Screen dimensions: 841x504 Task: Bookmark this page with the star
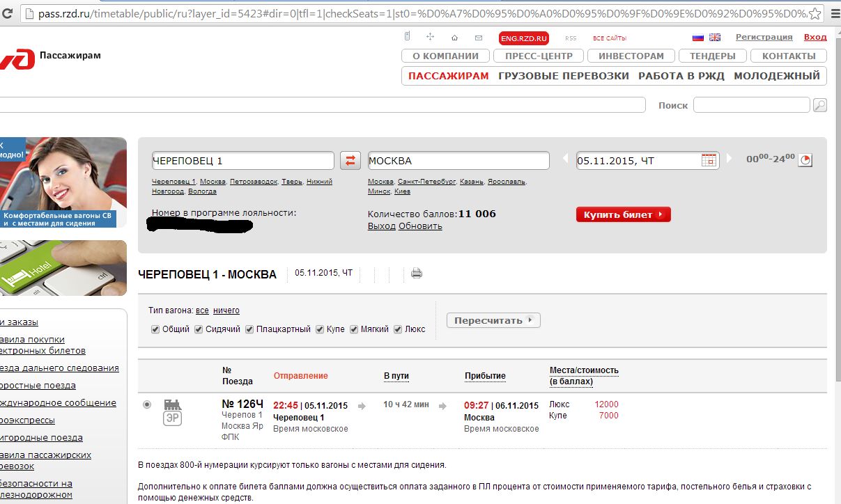click(814, 13)
